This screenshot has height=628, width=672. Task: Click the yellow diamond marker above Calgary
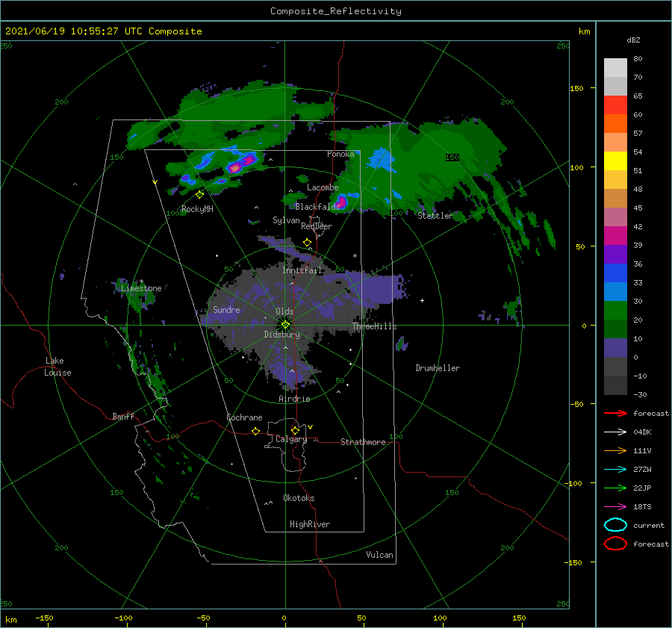295,430
